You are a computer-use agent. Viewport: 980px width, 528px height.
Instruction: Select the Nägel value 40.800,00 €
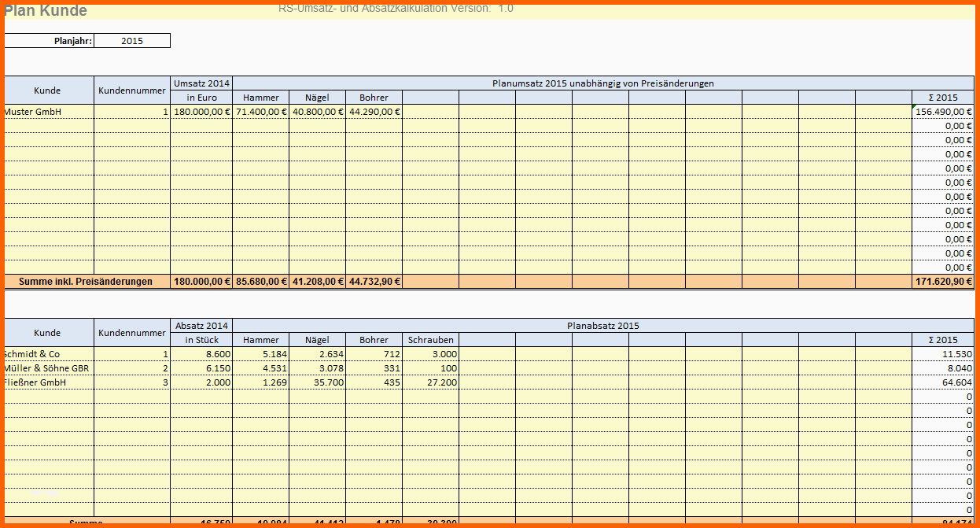[x=318, y=112]
